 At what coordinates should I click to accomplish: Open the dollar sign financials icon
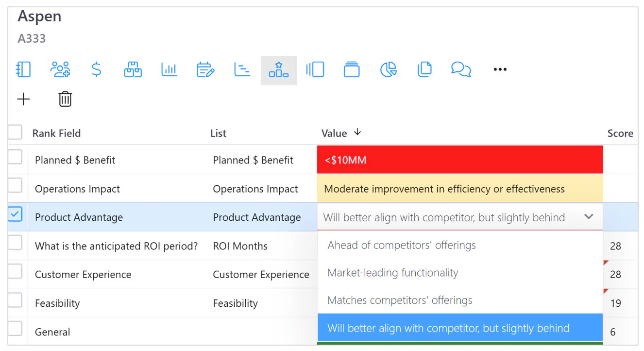97,70
